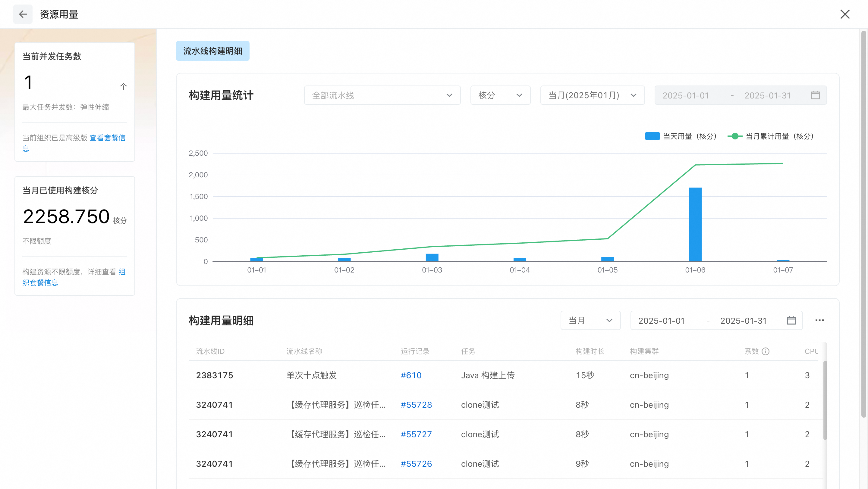Click the table's vertical scrollbar thumb
The width and height of the screenshot is (868, 489).
click(x=825, y=400)
